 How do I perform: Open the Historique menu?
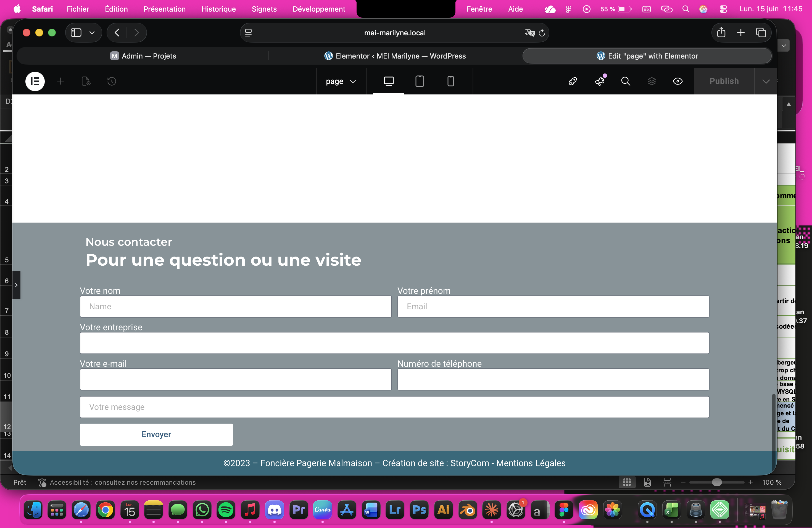pyautogui.click(x=218, y=9)
